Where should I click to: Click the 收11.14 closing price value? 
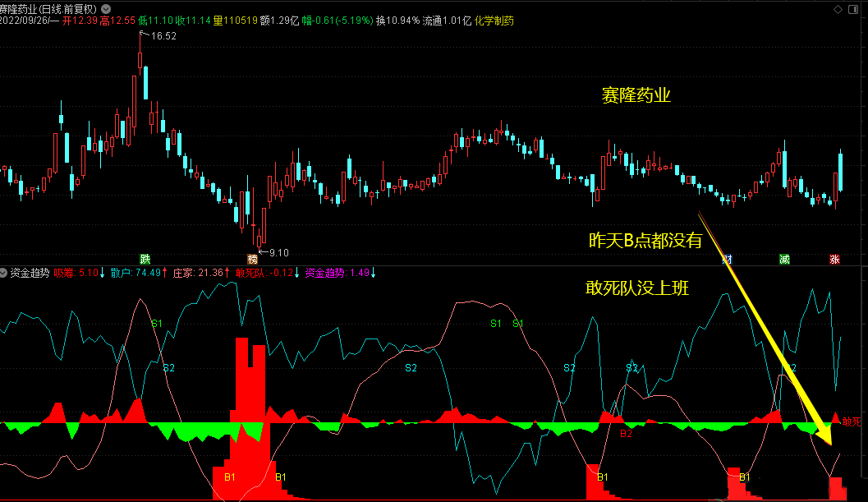click(193, 21)
